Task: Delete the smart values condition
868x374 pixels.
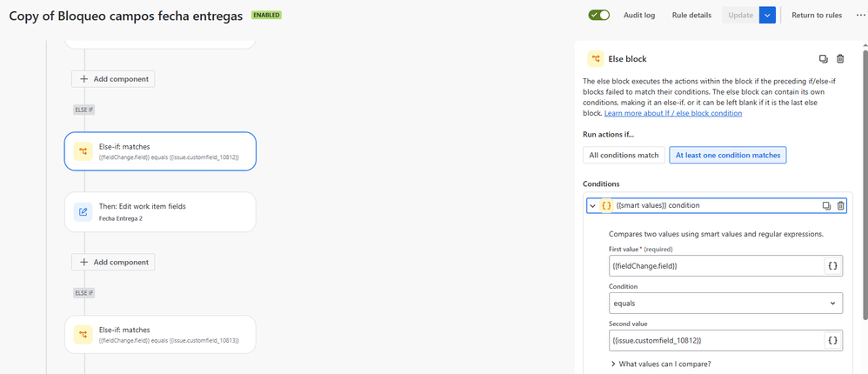Action: tap(840, 205)
